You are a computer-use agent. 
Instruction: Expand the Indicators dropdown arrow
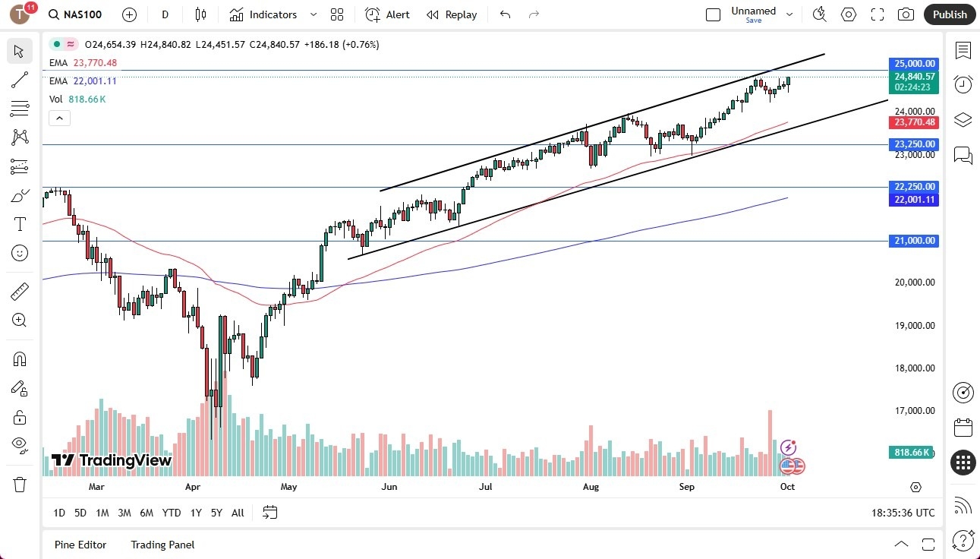[312, 14]
